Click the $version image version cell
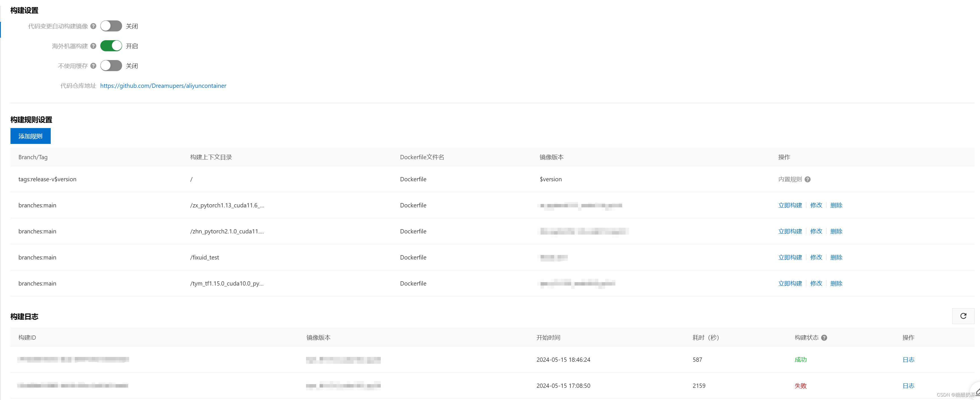Viewport: 980px width, 400px height. coord(550,179)
